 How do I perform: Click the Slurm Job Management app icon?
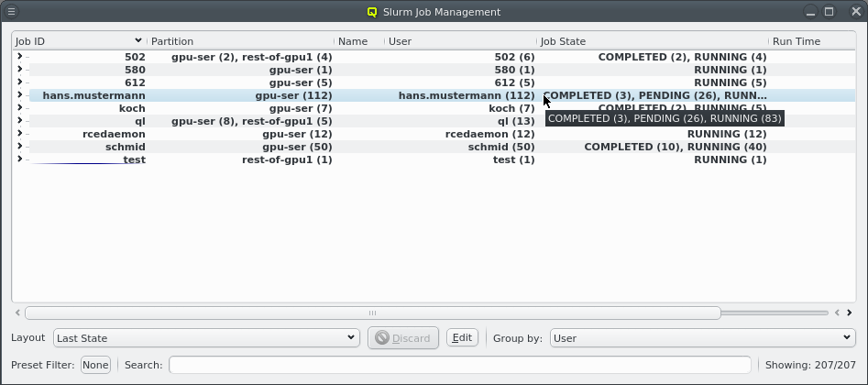(x=372, y=12)
